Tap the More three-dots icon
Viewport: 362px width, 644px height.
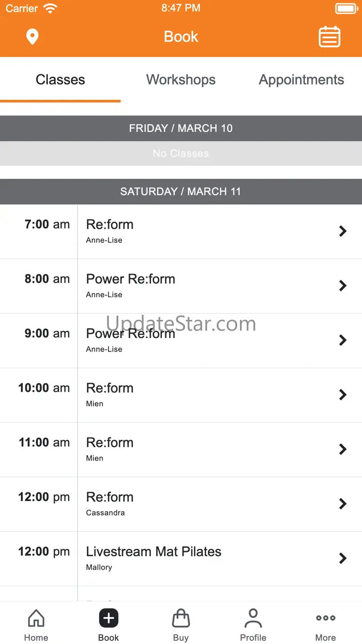(x=325, y=618)
